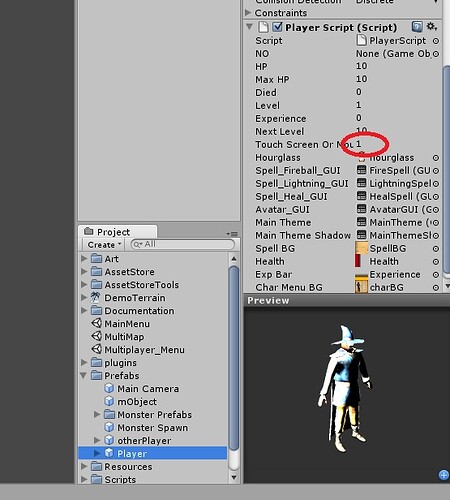Open Player Script component gear menu
The width and height of the screenshot is (450, 500).
click(432, 26)
